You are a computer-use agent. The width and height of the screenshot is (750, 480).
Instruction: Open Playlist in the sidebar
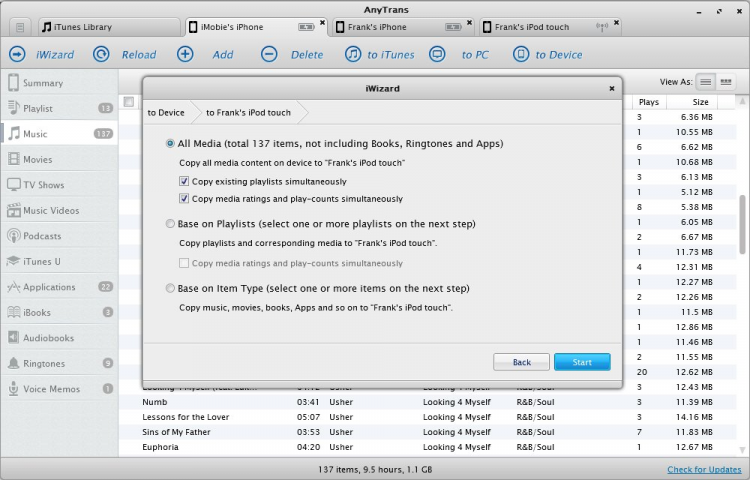[x=59, y=109]
